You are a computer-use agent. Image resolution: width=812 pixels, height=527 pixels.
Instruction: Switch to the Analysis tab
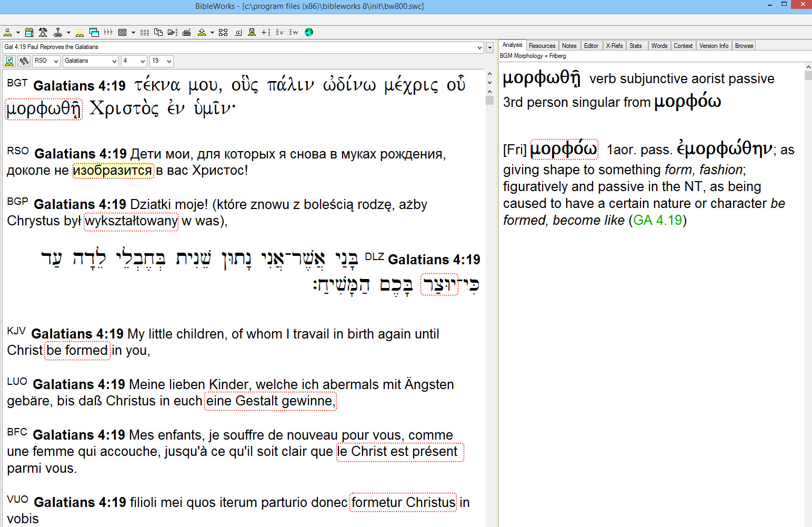(x=512, y=45)
